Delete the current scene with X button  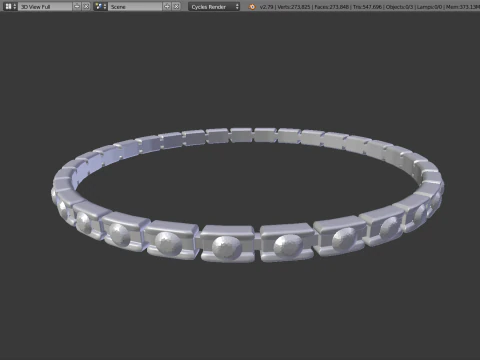(176, 6)
